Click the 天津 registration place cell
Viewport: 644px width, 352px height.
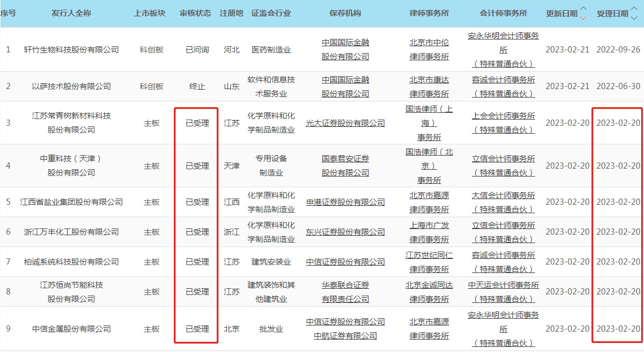click(231, 166)
